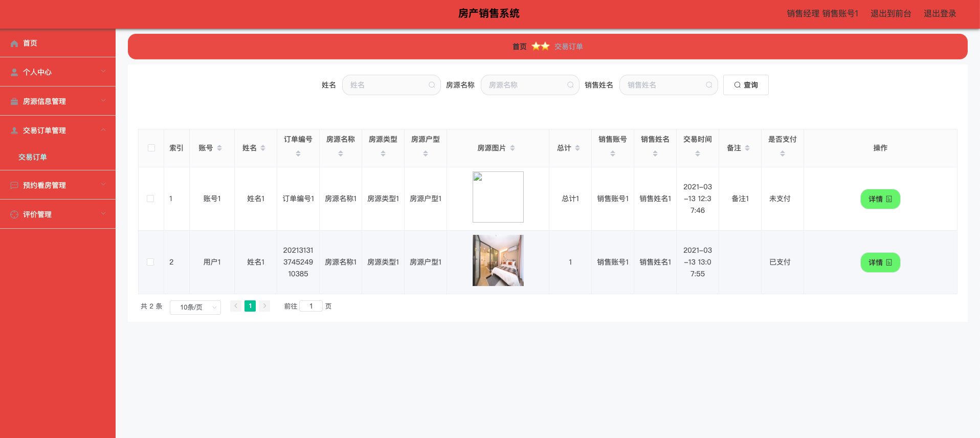The height and width of the screenshot is (438, 980).
Task: Sort by 备注 column arrows
Action: (x=747, y=148)
